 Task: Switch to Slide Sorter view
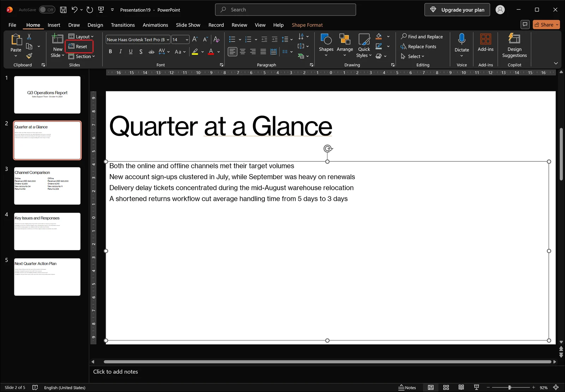tap(446, 387)
